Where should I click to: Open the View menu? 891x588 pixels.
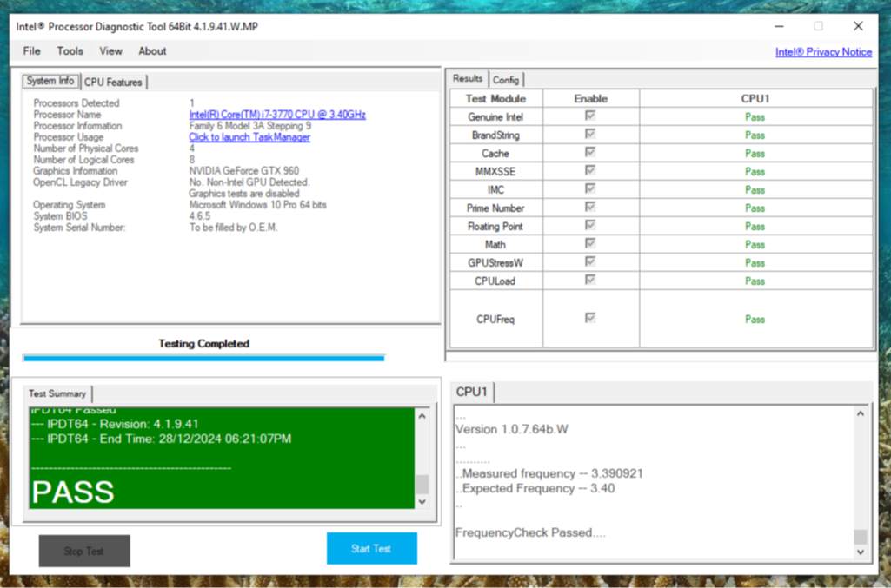point(110,51)
